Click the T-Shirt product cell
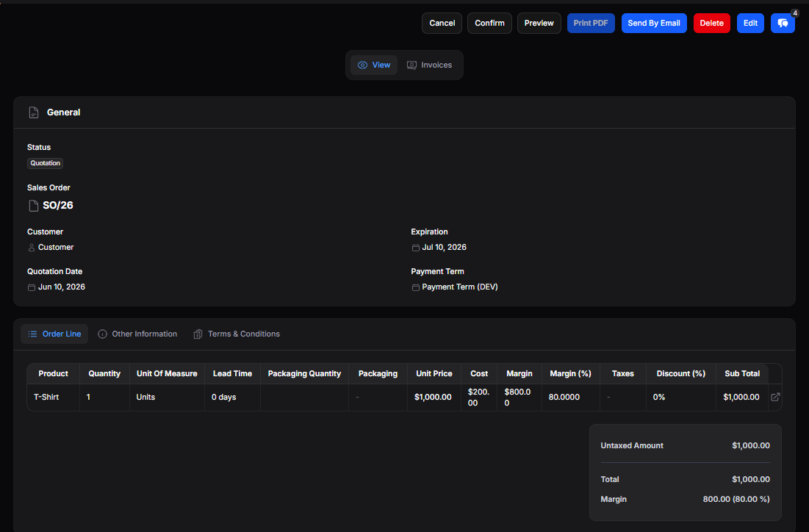 [53, 398]
